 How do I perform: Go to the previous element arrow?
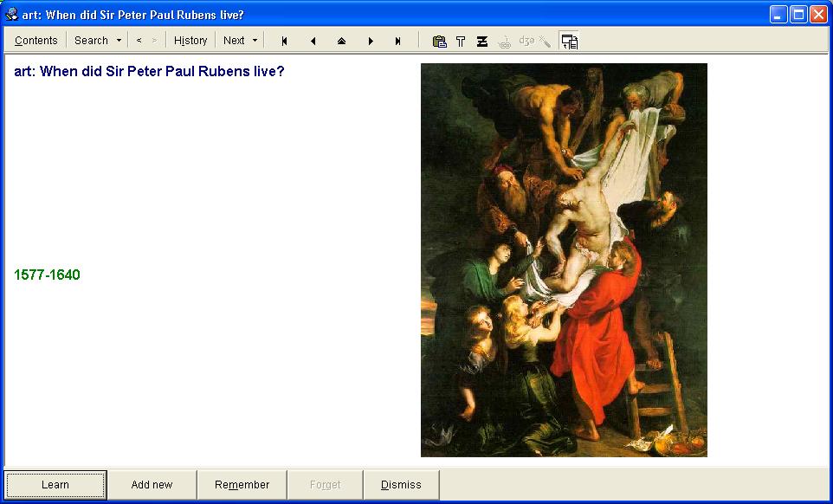click(x=313, y=41)
